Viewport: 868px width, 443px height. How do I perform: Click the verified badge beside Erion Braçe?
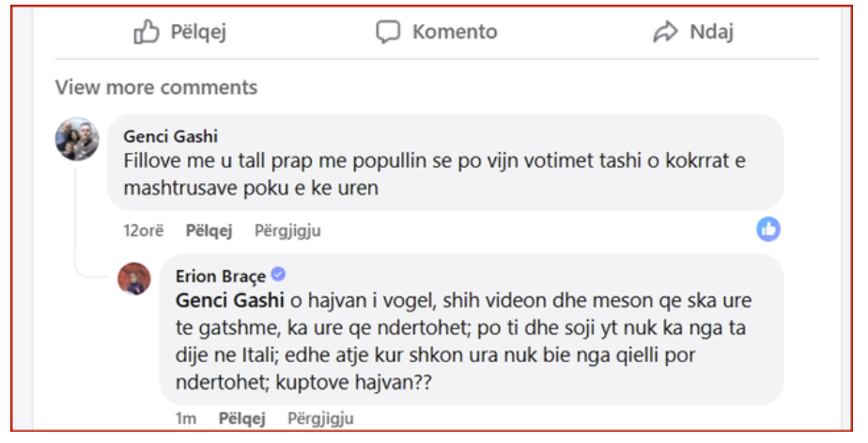coord(278,274)
